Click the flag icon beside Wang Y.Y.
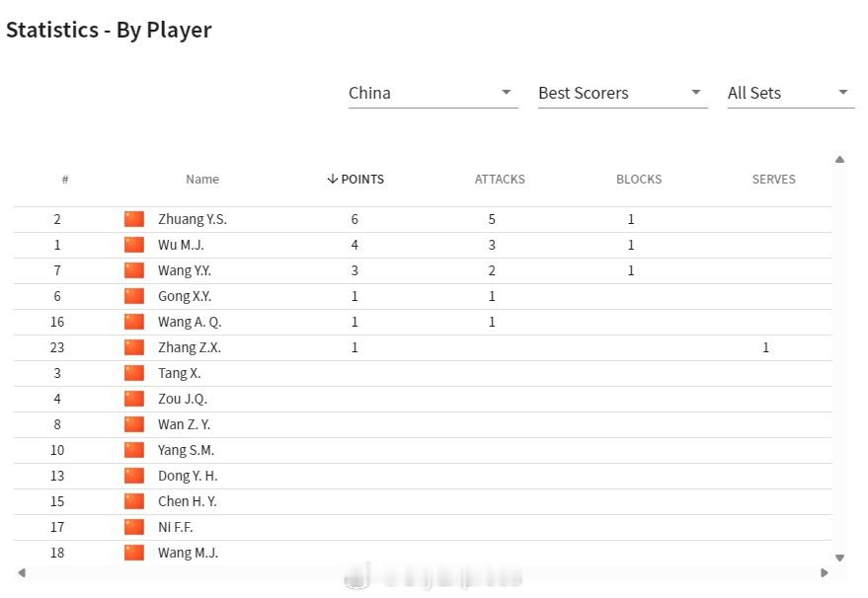Screen dimensions: 868x598 pos(134,270)
